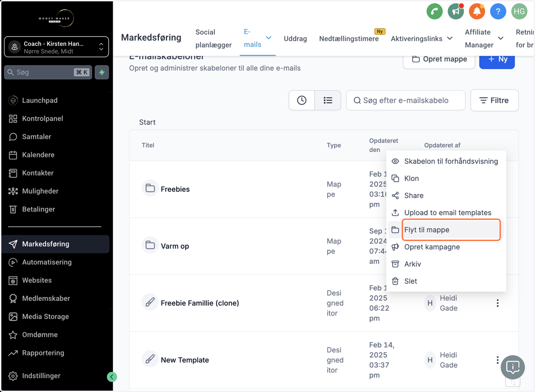
Task: Open the orange notifications bell
Action: pyautogui.click(x=477, y=12)
